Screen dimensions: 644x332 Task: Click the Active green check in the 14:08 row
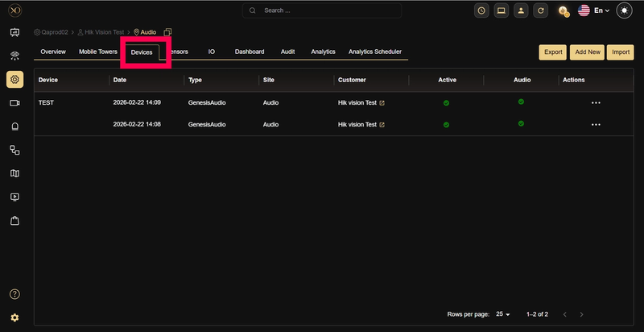click(x=446, y=124)
